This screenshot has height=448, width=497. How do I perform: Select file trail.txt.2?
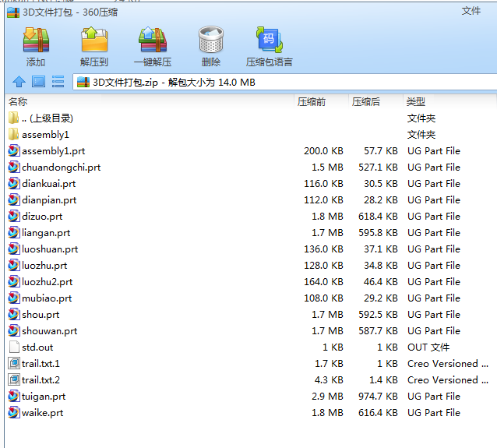point(41,380)
